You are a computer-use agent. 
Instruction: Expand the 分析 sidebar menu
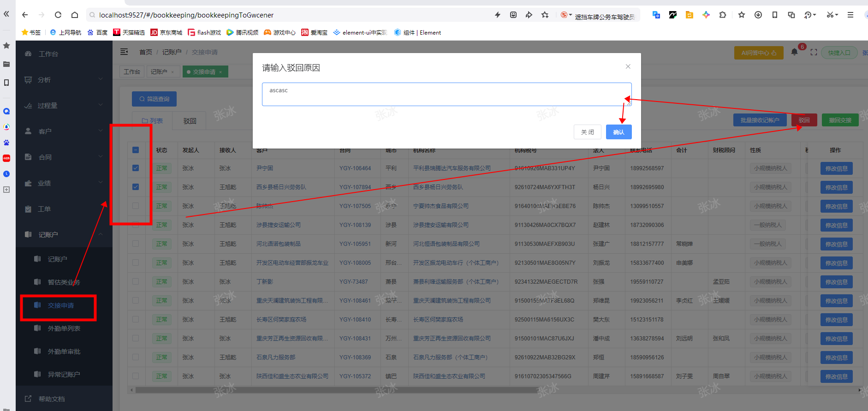pos(64,80)
